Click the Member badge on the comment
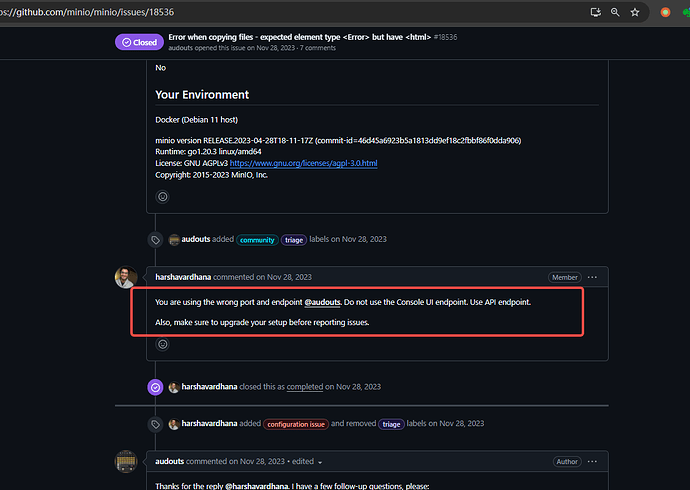 (x=563, y=277)
